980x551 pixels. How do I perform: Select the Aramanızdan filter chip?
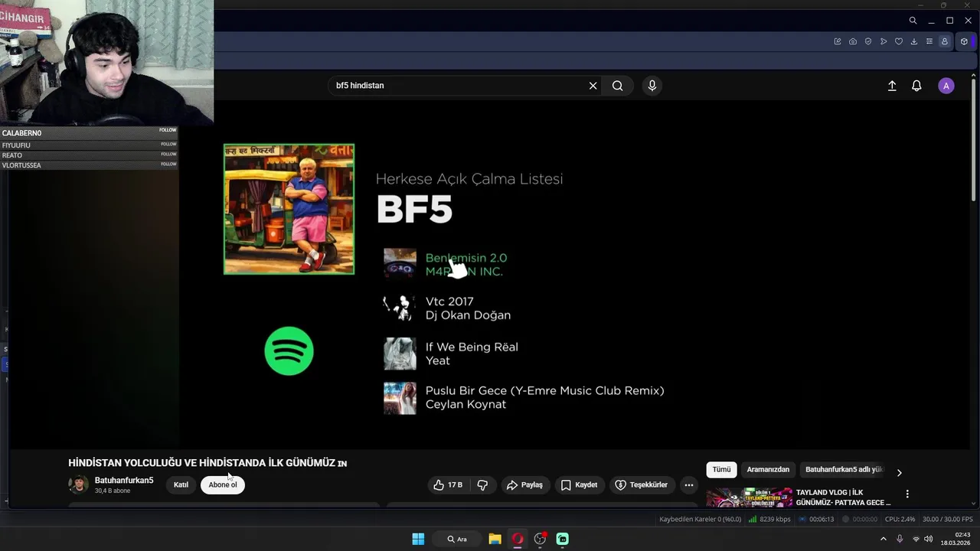pos(768,469)
